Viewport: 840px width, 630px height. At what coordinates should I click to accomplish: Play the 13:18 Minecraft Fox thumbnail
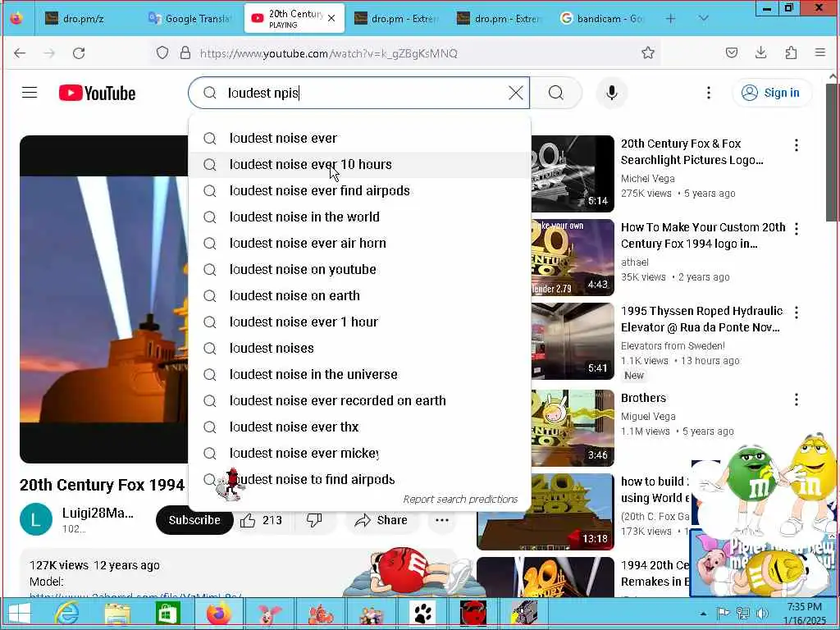click(x=546, y=512)
